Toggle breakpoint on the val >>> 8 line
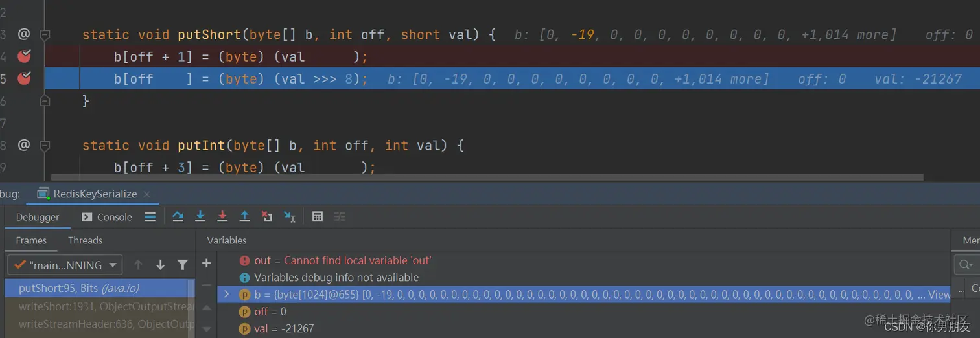This screenshot has height=338, width=980. [x=24, y=79]
